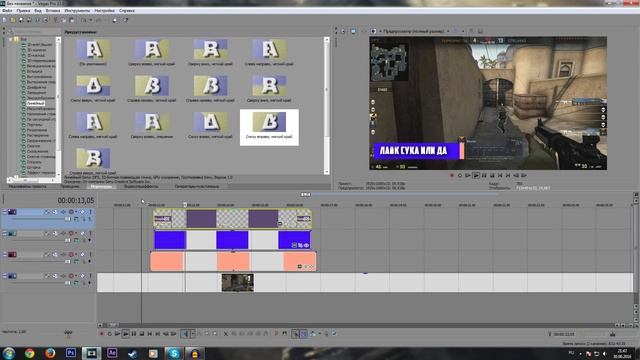Open the Вставка menu

coord(53,11)
